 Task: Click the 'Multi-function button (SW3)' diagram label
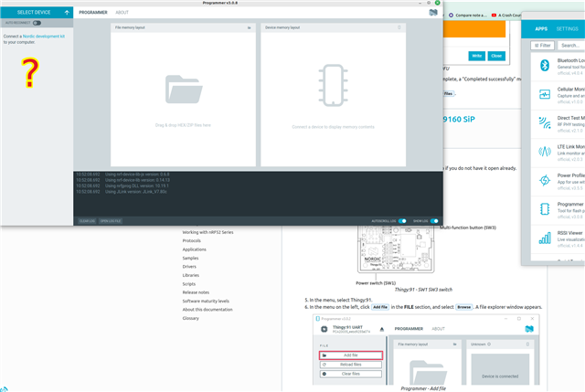coord(468,228)
